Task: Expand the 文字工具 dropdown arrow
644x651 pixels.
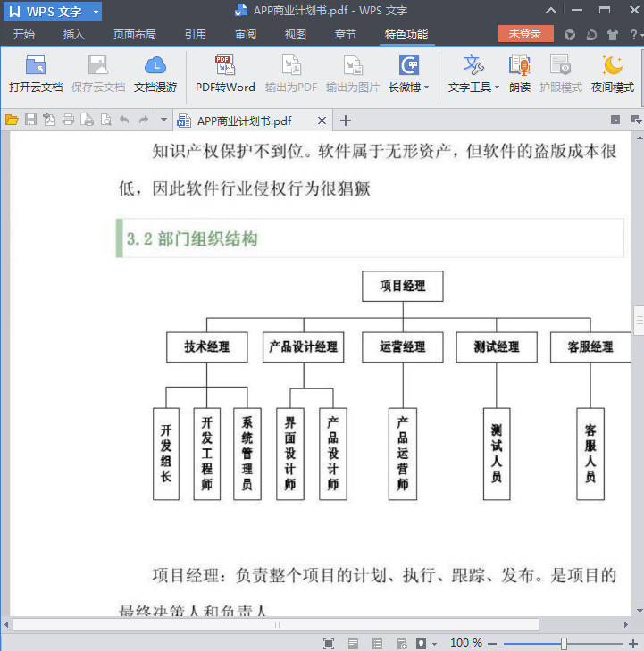Action: click(x=497, y=88)
